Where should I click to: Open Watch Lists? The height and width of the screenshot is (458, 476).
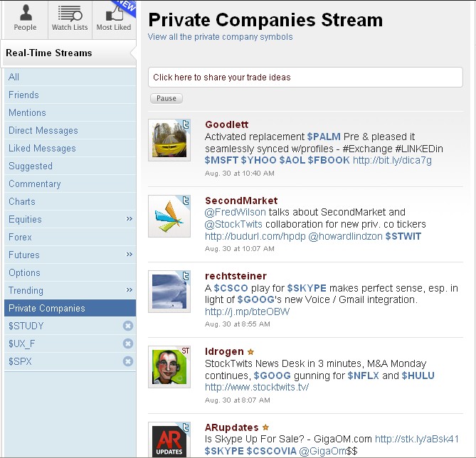point(70,18)
